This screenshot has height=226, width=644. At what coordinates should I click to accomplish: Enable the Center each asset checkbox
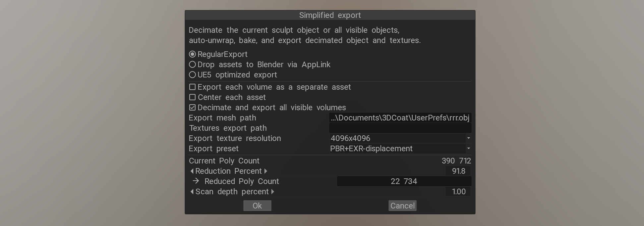[192, 97]
